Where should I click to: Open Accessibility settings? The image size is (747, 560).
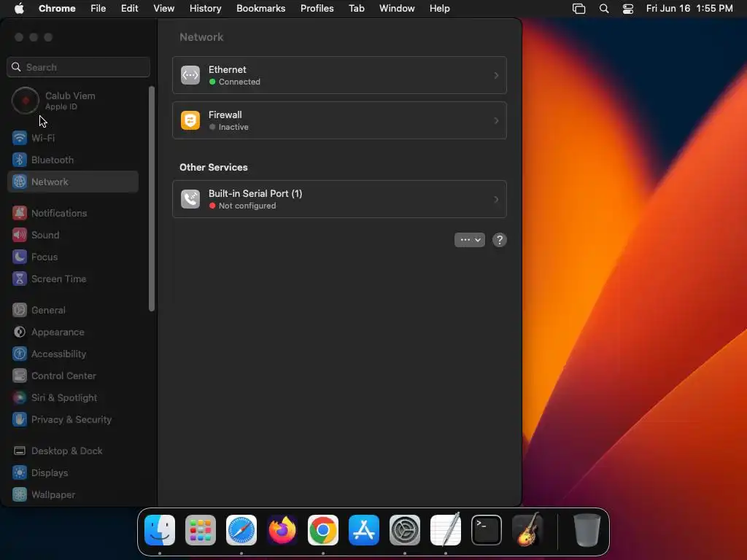pos(73,354)
